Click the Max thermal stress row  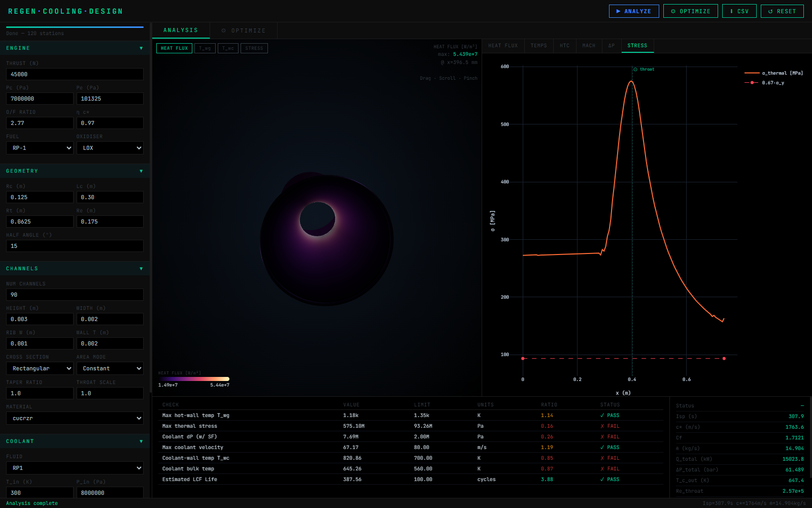click(411, 426)
